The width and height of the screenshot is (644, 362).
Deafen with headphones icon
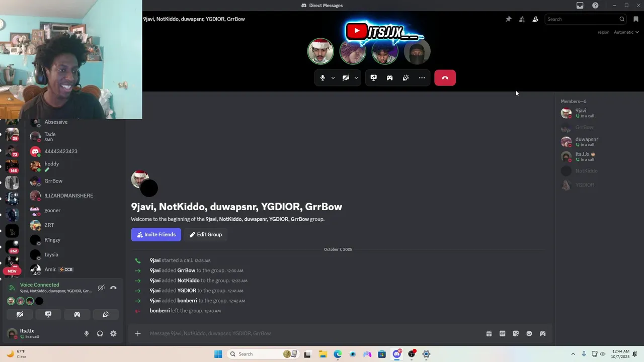[100, 333]
